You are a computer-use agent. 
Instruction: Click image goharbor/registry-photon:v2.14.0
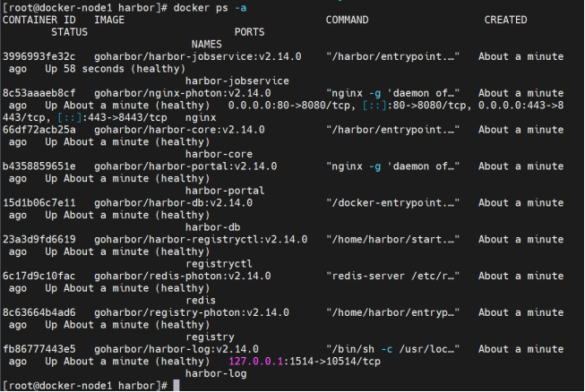click(192, 312)
